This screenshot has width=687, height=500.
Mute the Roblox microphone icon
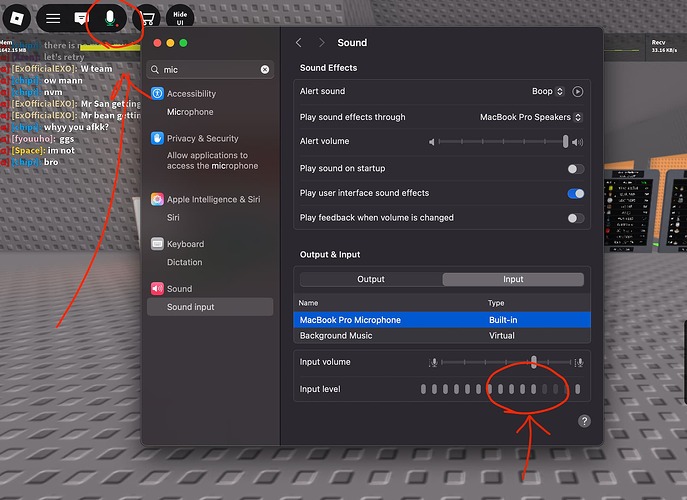[110, 18]
